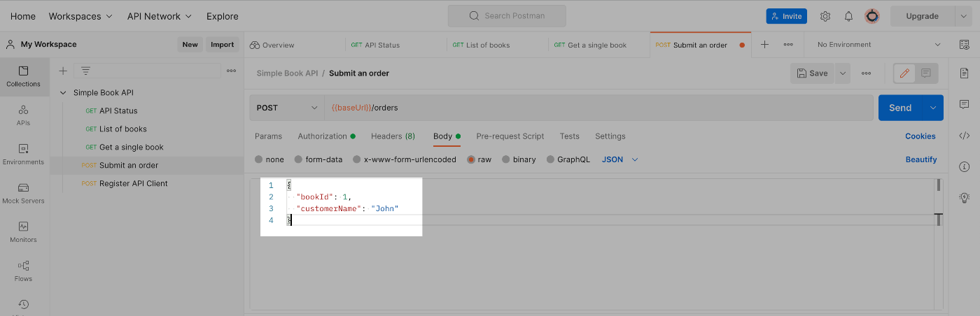Switch to edit mode pencil icon
980x316 pixels.
click(904, 73)
